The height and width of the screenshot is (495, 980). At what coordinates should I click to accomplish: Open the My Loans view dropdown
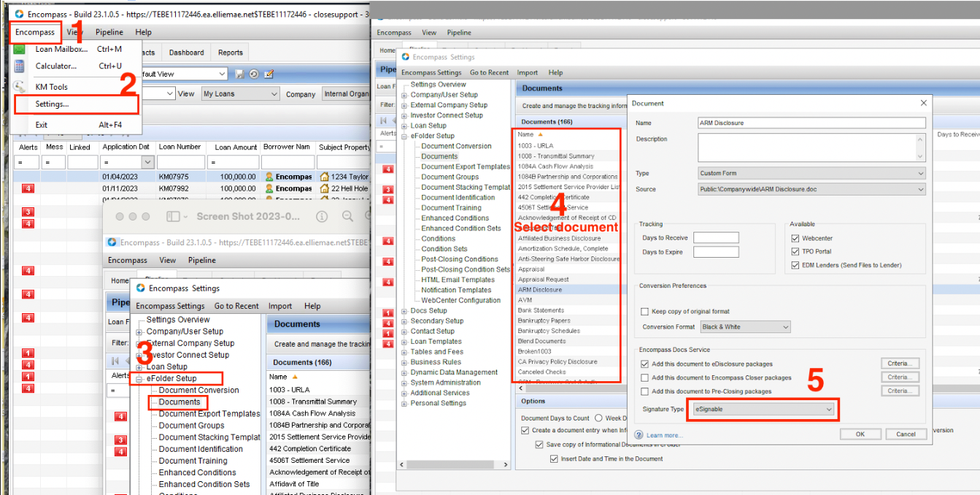tap(240, 93)
